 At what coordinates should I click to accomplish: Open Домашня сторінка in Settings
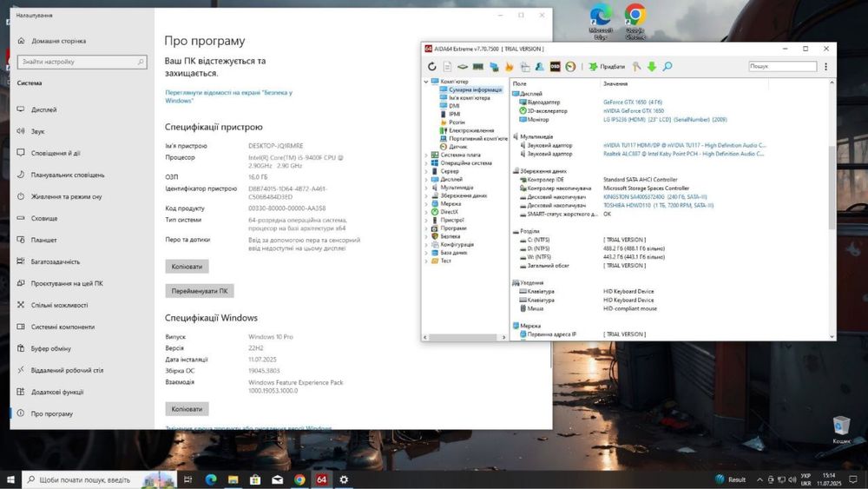[x=58, y=41]
